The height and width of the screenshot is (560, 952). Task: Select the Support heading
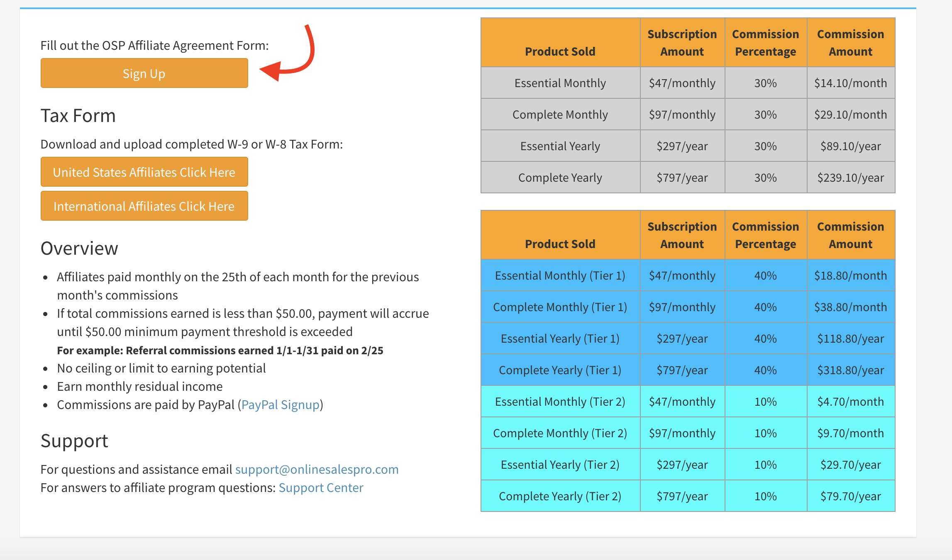74,441
